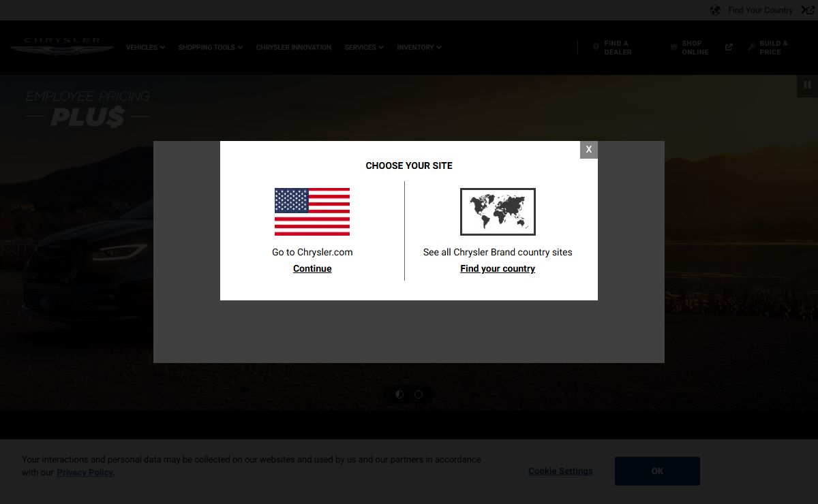Expand the Services menu
The height and width of the screenshot is (504, 818).
pyautogui.click(x=364, y=48)
